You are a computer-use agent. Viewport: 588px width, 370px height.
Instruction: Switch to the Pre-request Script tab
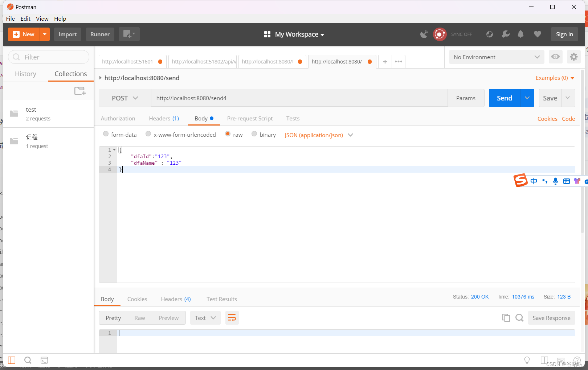pos(250,118)
